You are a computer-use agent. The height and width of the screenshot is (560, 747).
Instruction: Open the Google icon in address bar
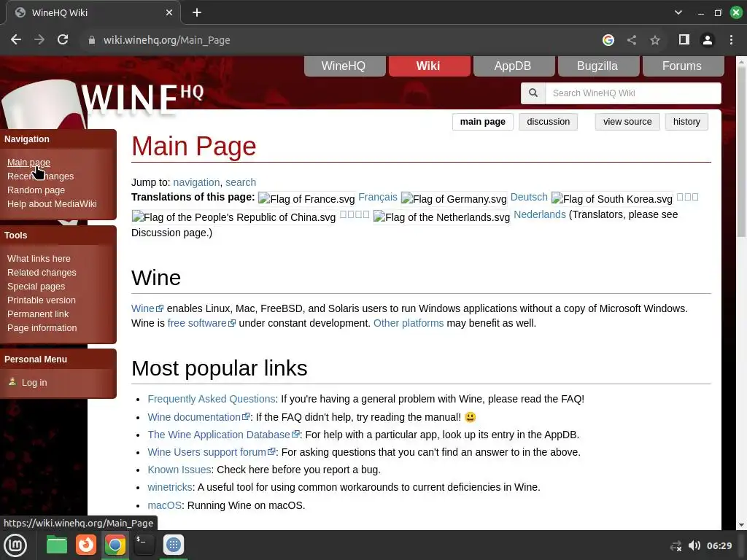tap(608, 40)
